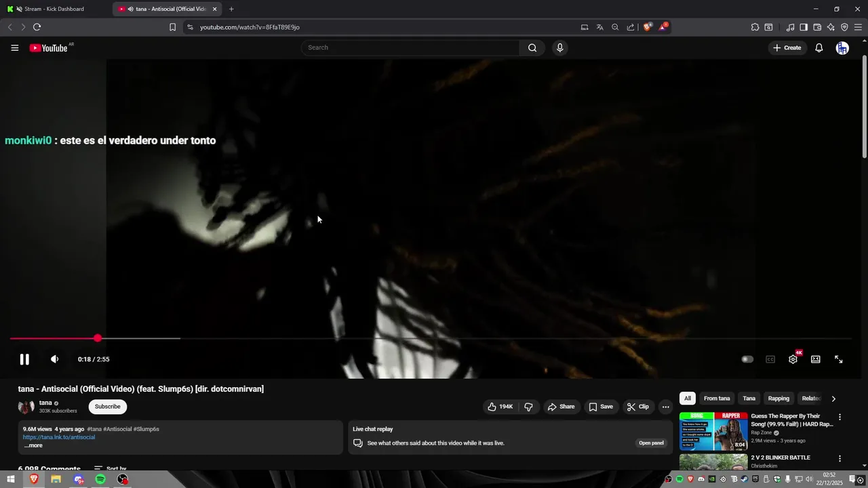Image resolution: width=868 pixels, height=488 pixels.
Task: Share the Antisocial video
Action: tap(561, 407)
